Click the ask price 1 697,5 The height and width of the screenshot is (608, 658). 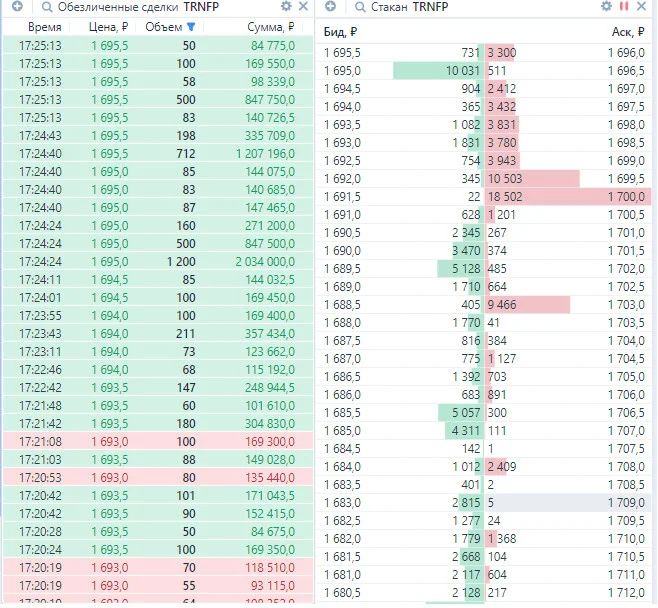click(626, 107)
